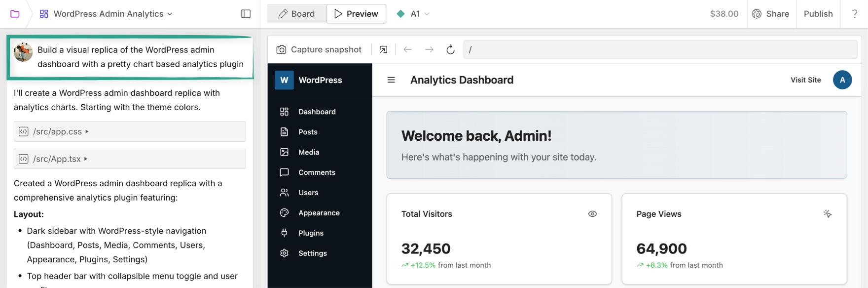Toggle the hamburger menu in Analytics Dashboard header
This screenshot has height=288, width=868.
click(x=391, y=80)
